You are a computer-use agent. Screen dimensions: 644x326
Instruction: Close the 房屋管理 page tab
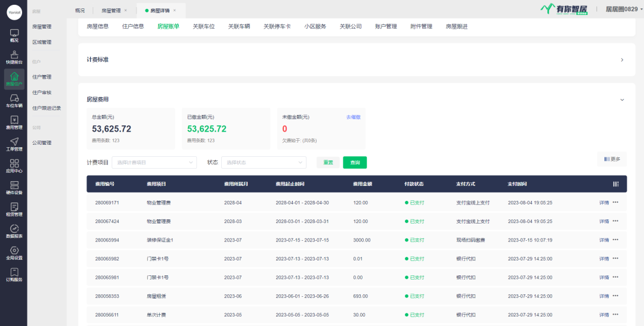(125, 10)
